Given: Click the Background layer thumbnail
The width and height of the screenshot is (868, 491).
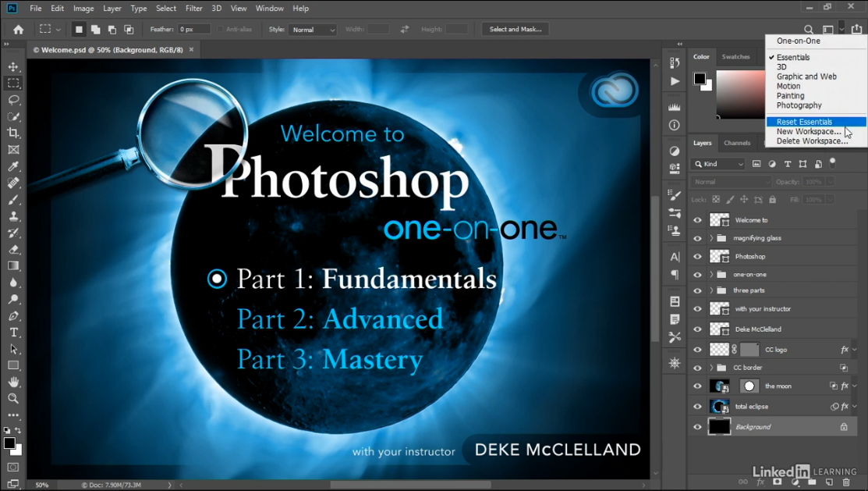Looking at the screenshot, I should 720,427.
